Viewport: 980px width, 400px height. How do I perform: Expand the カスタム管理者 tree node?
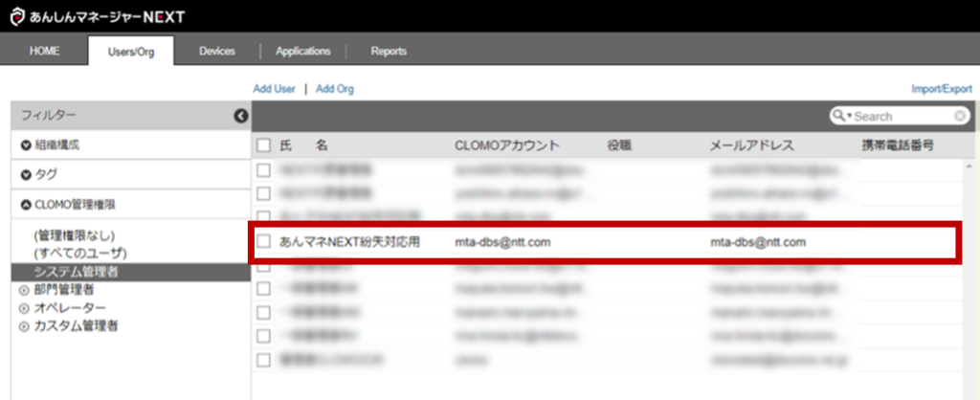[24, 326]
